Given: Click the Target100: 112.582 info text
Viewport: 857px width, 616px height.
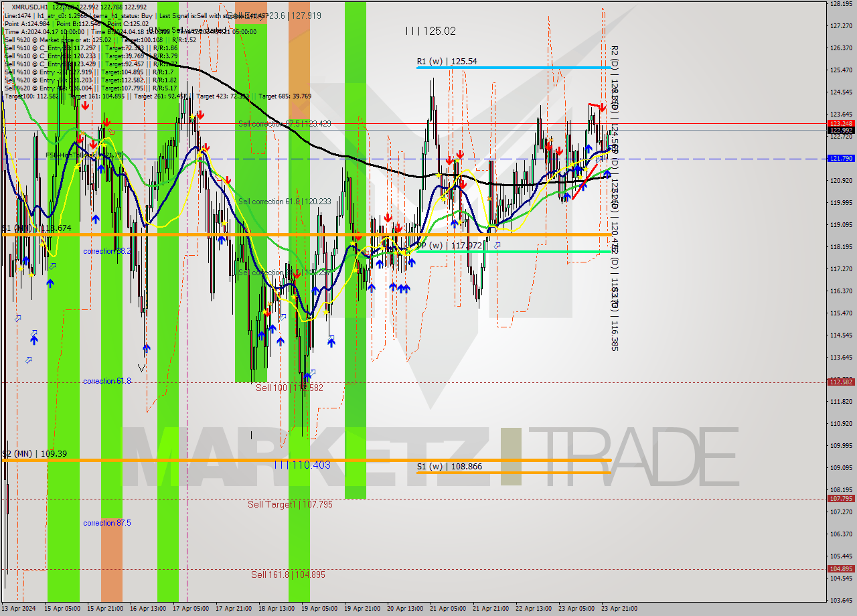Looking at the screenshot, I should (x=31, y=96).
